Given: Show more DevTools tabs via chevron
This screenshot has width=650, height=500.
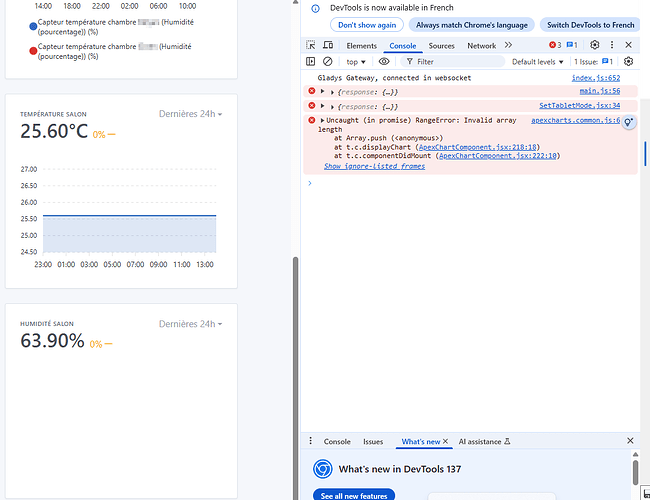Looking at the screenshot, I should tap(508, 45).
